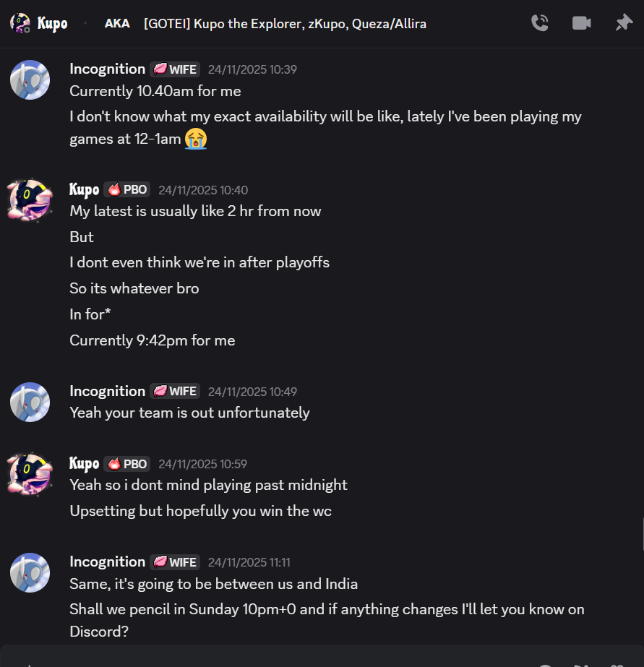Click the AKA nicknames list in the header
644x667 pixels.
coord(285,24)
